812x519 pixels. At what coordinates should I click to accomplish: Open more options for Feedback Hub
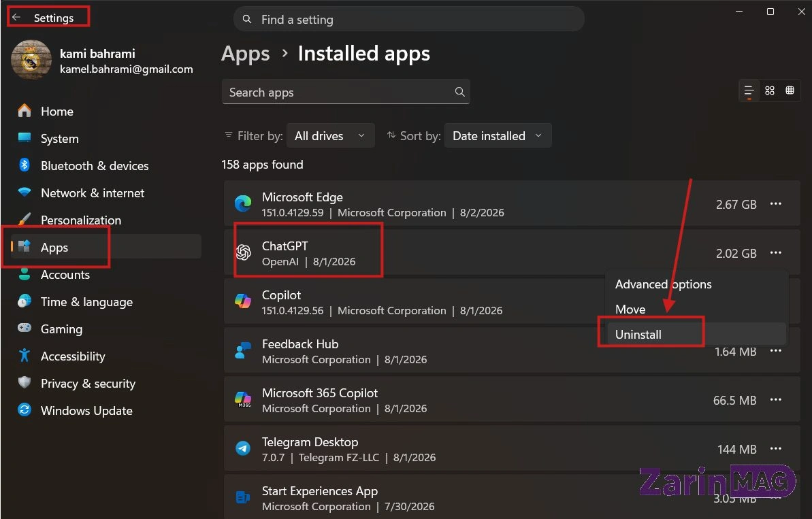776,351
